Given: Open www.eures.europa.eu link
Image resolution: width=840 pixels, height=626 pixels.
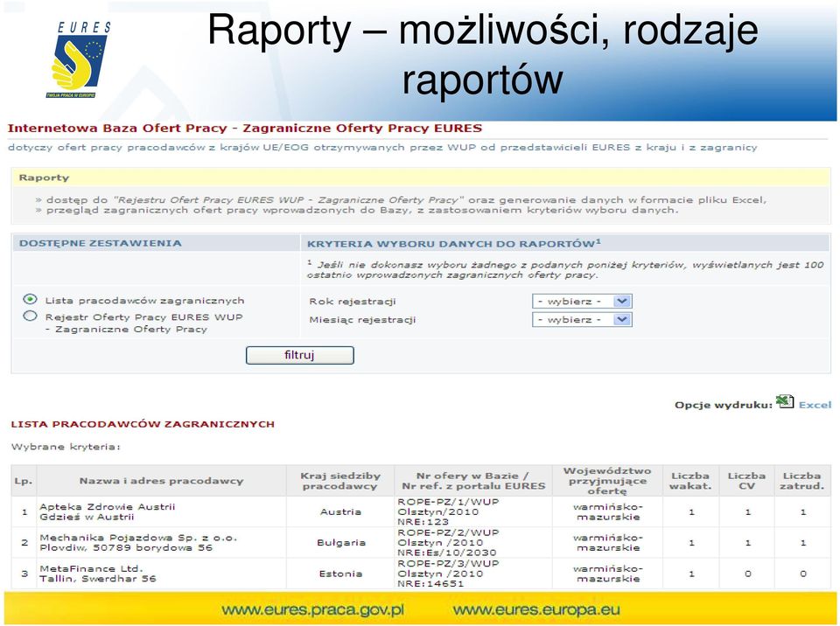Looking at the screenshot, I should click(x=536, y=610).
